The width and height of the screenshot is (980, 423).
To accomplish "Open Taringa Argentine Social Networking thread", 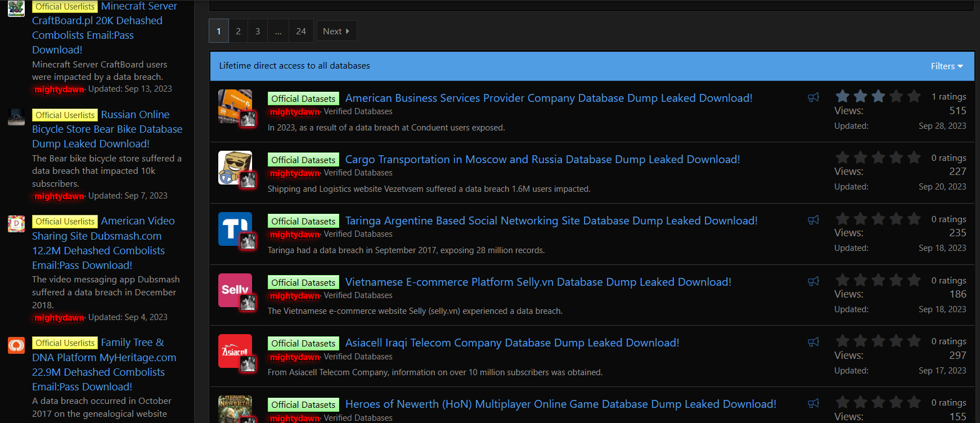I will coord(551,220).
